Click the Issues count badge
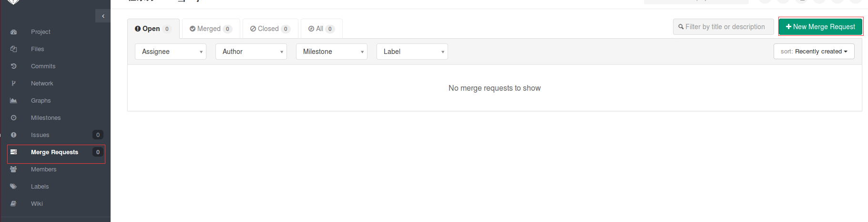The image size is (868, 222). pos(98,135)
